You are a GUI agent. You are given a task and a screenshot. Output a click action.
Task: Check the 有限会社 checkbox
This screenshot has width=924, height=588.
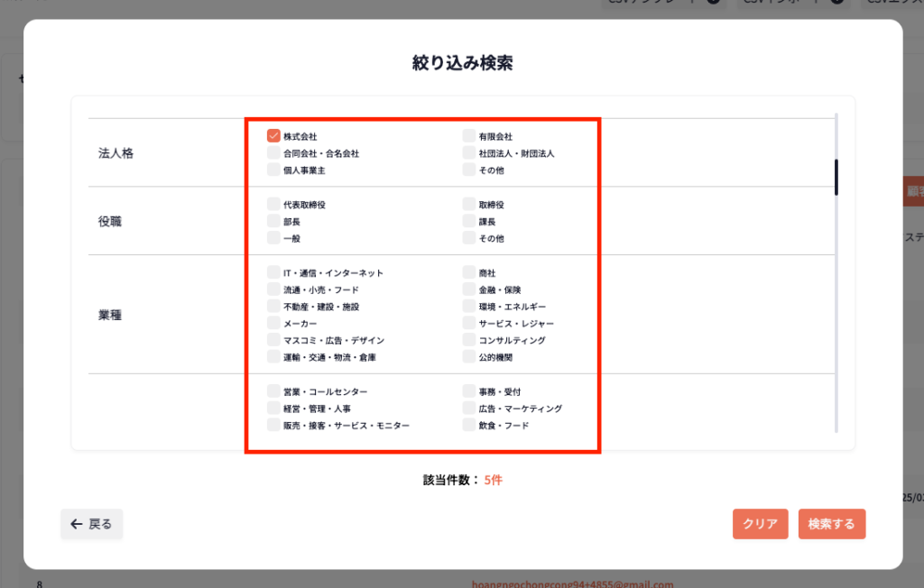pos(468,136)
